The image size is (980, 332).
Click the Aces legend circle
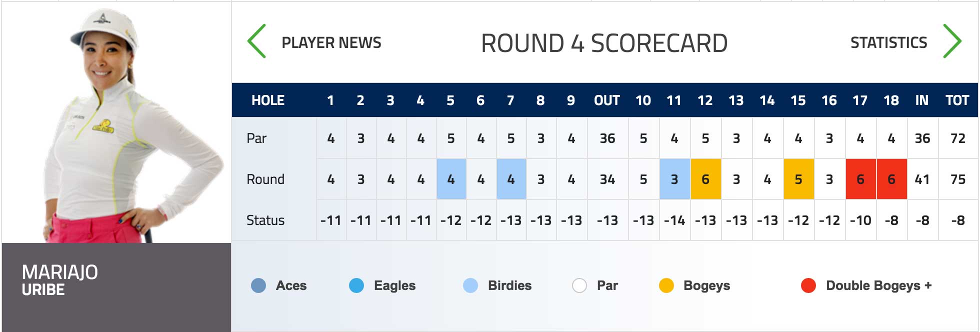pos(258,285)
